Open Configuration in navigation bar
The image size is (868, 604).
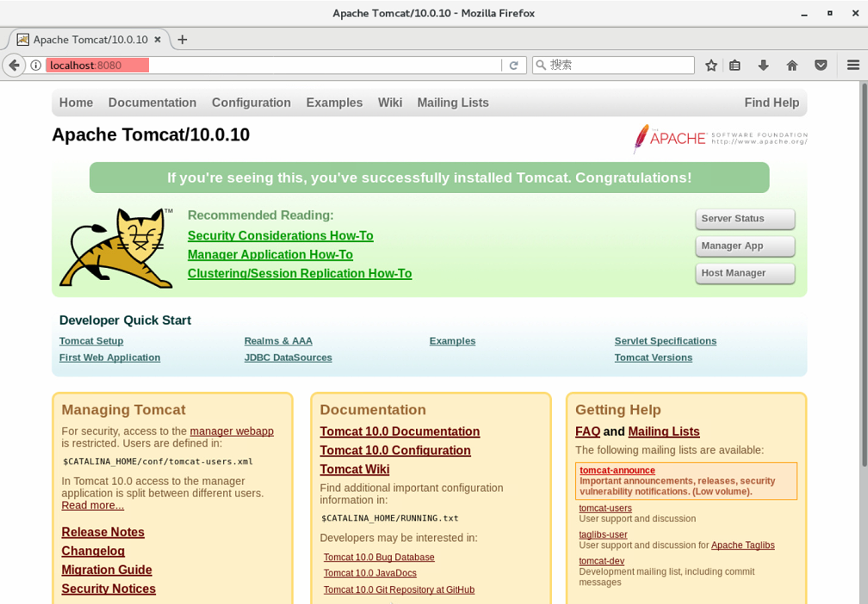[x=251, y=103]
